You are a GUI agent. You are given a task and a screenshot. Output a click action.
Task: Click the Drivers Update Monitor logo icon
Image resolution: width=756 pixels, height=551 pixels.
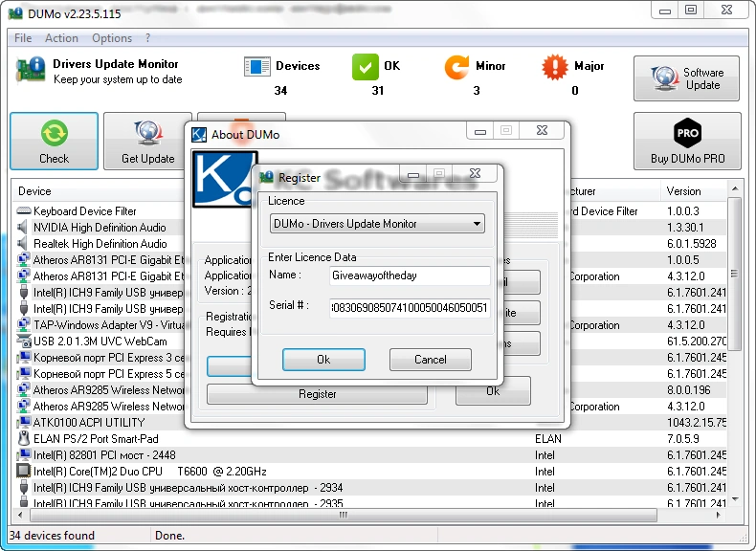[x=31, y=71]
